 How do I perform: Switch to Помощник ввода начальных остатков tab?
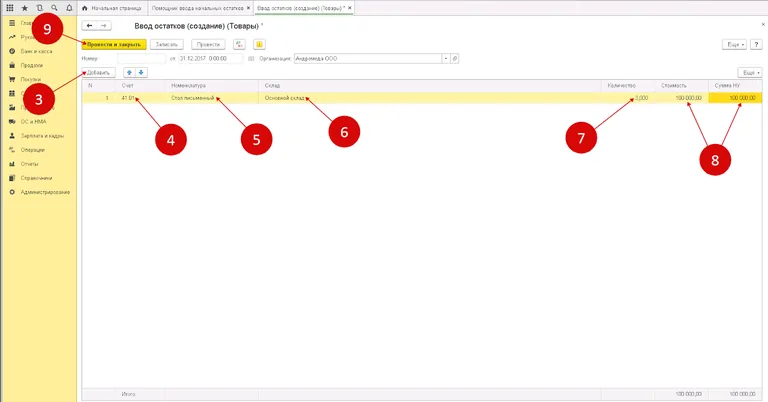[x=198, y=7]
